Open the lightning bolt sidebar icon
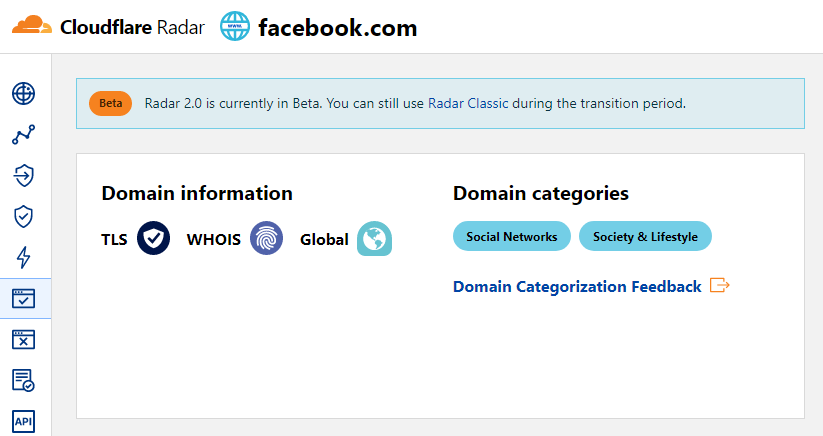823x436 pixels. coord(24,257)
